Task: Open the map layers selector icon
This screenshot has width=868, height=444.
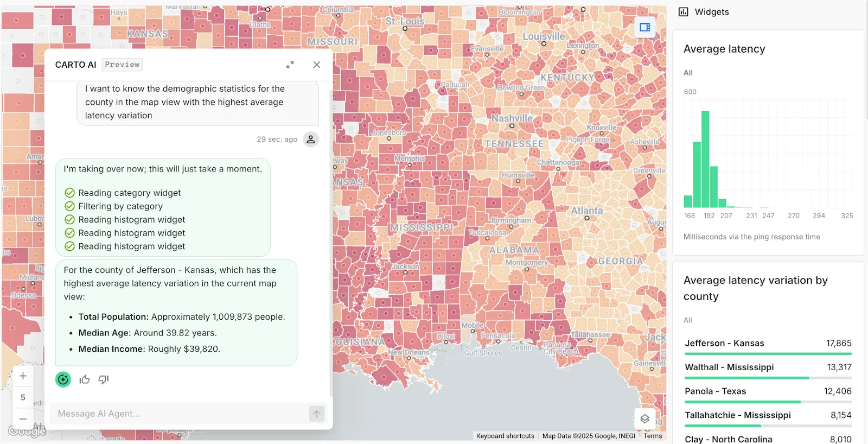Action: (644, 418)
